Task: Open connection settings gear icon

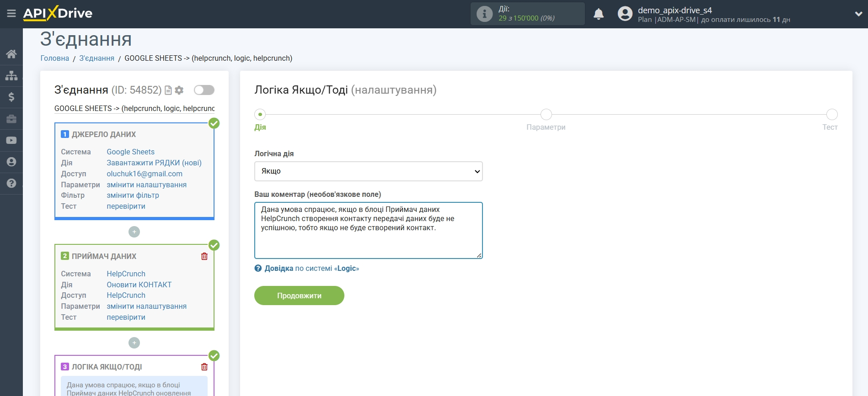Action: pyautogui.click(x=179, y=90)
